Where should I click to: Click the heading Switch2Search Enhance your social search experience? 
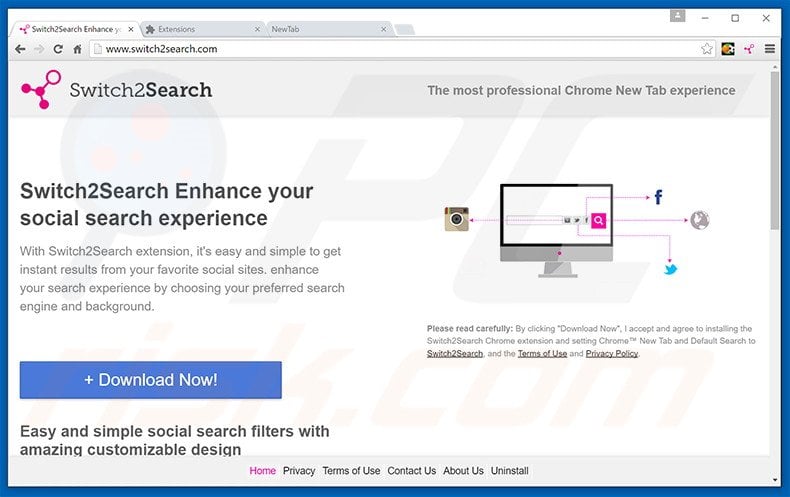coord(166,205)
